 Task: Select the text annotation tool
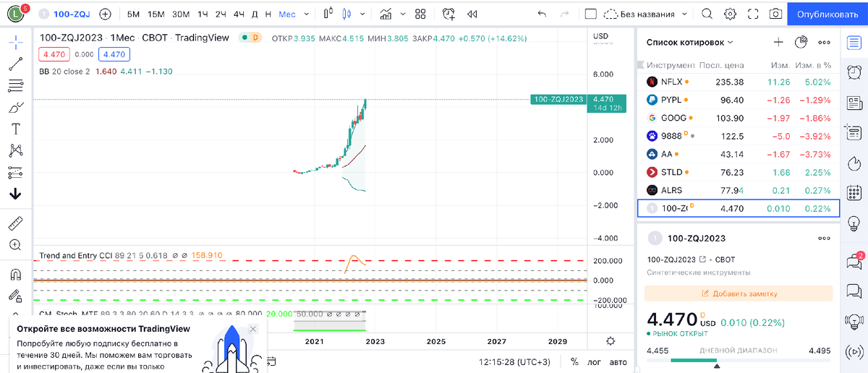point(15,129)
